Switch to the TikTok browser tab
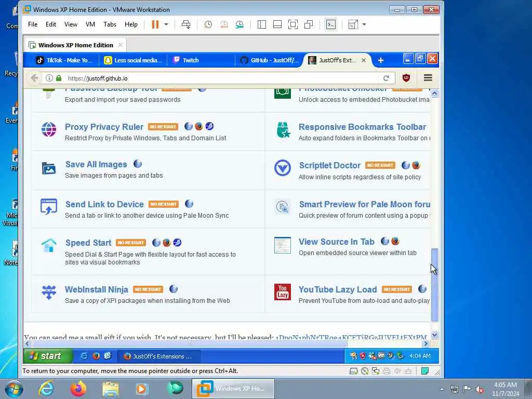This screenshot has width=532, height=399. coord(64,60)
